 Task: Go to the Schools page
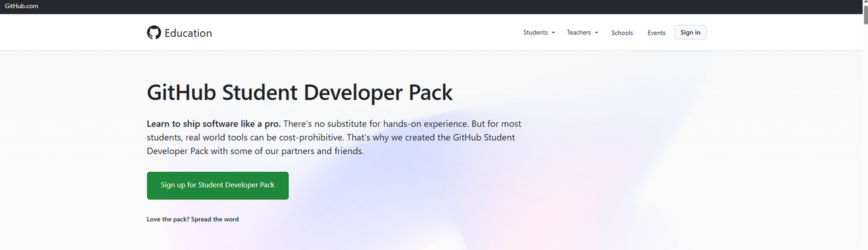pyautogui.click(x=622, y=33)
